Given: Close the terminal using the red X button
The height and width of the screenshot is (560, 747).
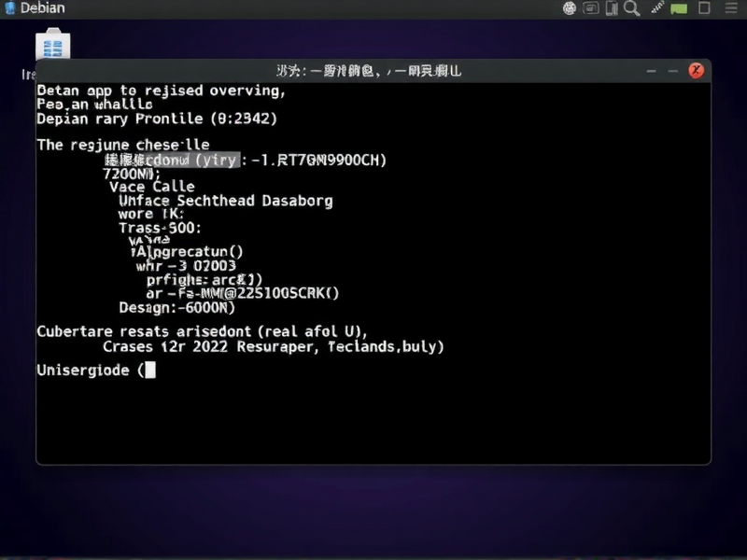Looking at the screenshot, I should [696, 70].
